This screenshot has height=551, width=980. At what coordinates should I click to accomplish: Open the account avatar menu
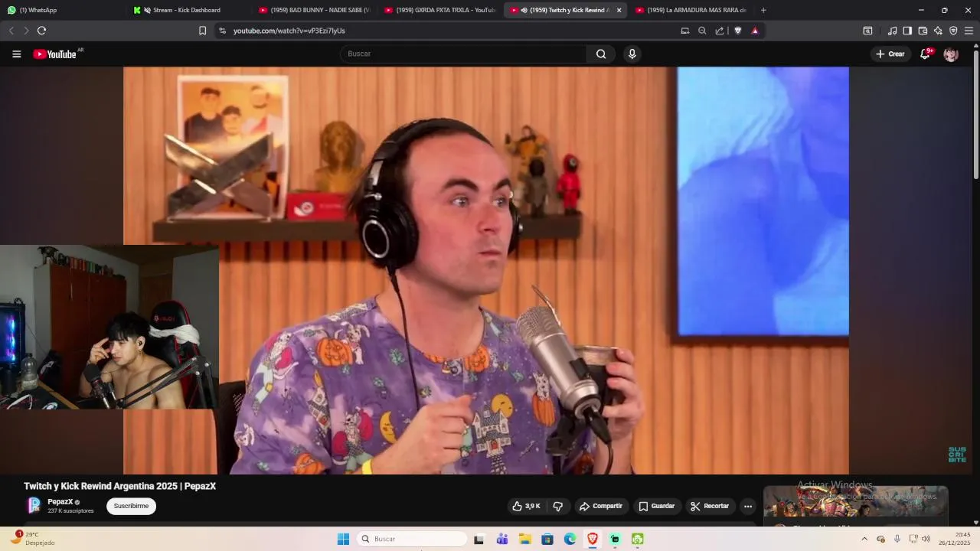click(951, 54)
